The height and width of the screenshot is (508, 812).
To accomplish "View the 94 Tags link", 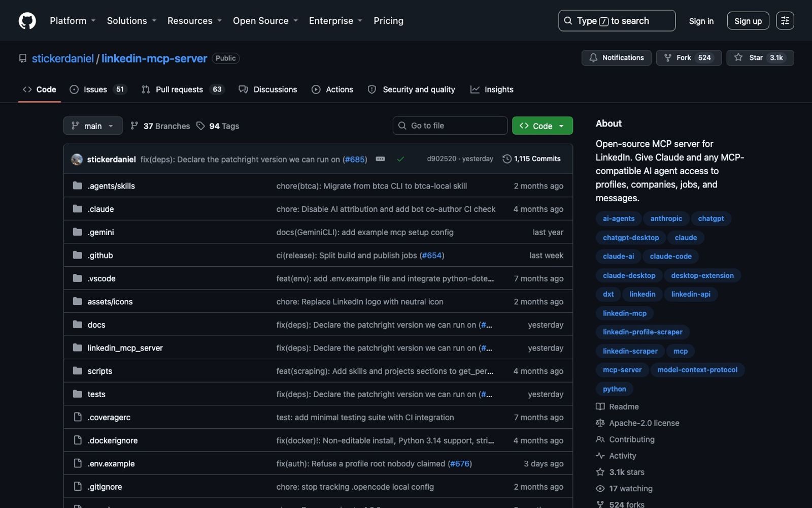I will tap(218, 126).
